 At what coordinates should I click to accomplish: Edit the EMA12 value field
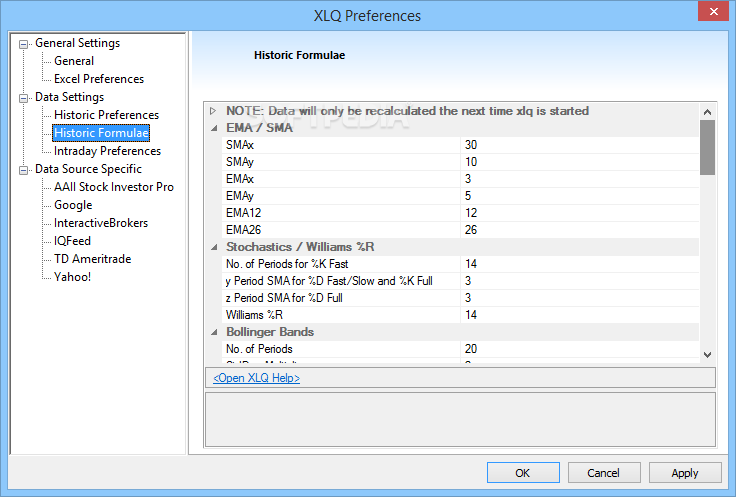580,213
